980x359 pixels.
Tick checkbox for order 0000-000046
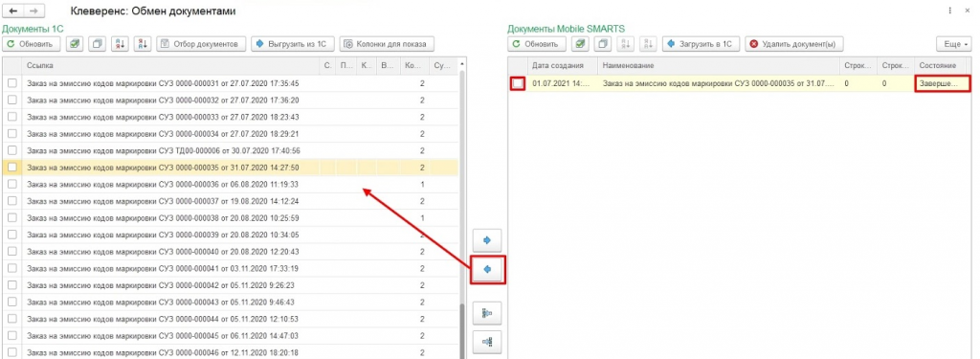coord(11,352)
